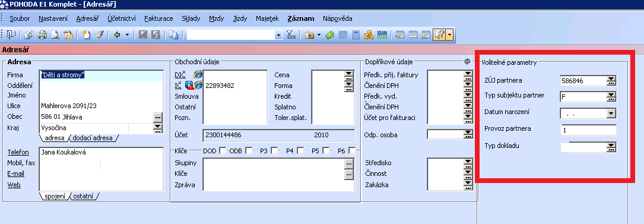Viewport: 644px width, 224px height.
Task: Click the middle panel layout toolbar icon
Action: coord(413,35)
